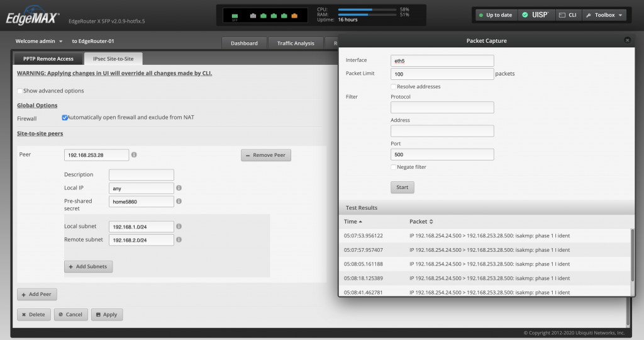644x340 pixels.
Task: Toggle Show advanced options checkbox
Action: 19,91
